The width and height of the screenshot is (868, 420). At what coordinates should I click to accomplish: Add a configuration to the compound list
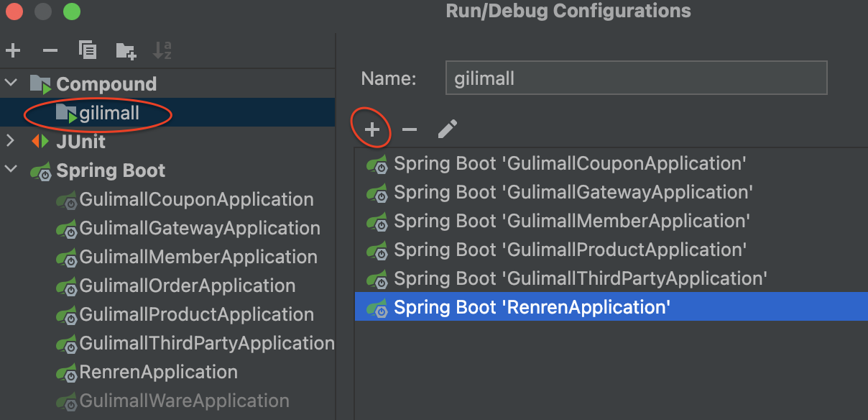coord(371,129)
